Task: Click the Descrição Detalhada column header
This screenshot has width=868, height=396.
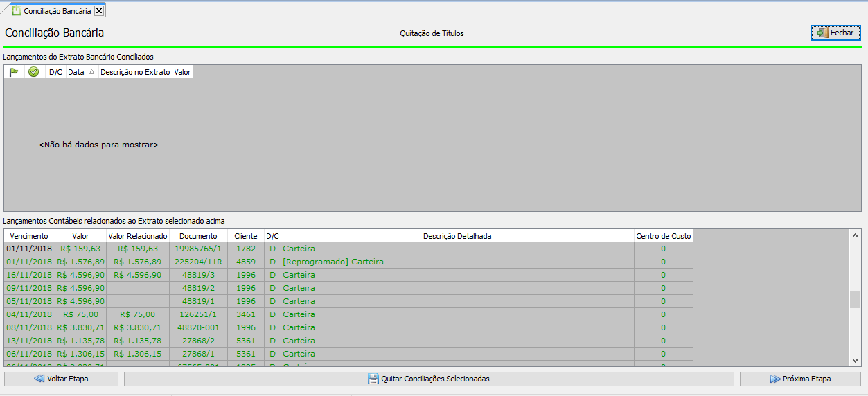Action: point(457,236)
